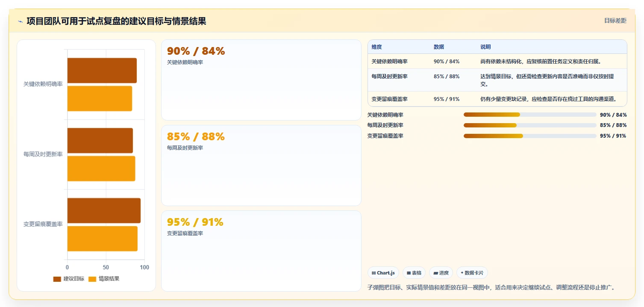Click the 维度 table column header
The width and height of the screenshot is (644, 307).
(377, 47)
